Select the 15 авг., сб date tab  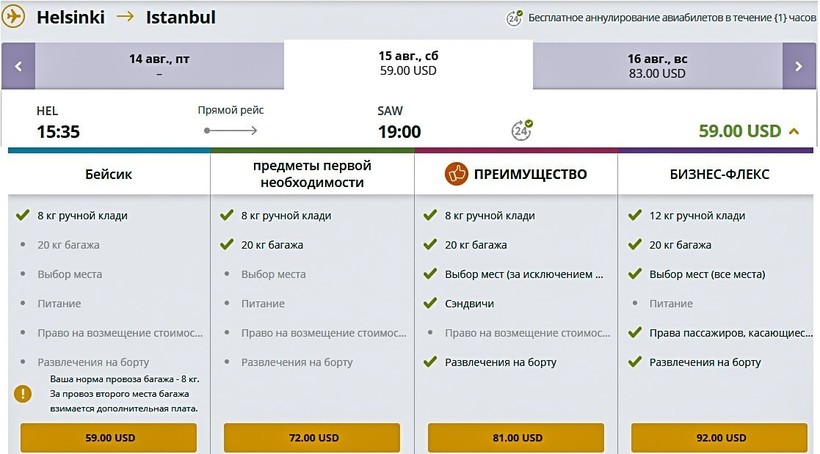coord(408,63)
